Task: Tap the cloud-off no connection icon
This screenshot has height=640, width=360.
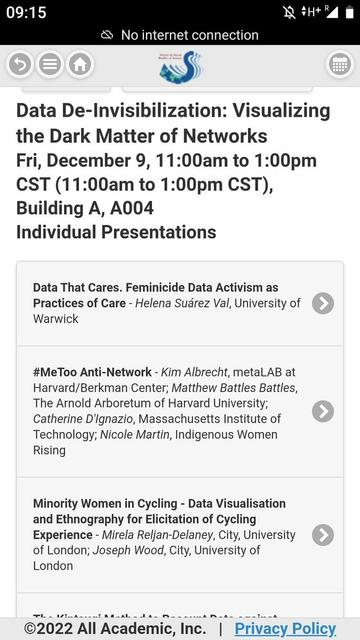Action: coord(107,35)
